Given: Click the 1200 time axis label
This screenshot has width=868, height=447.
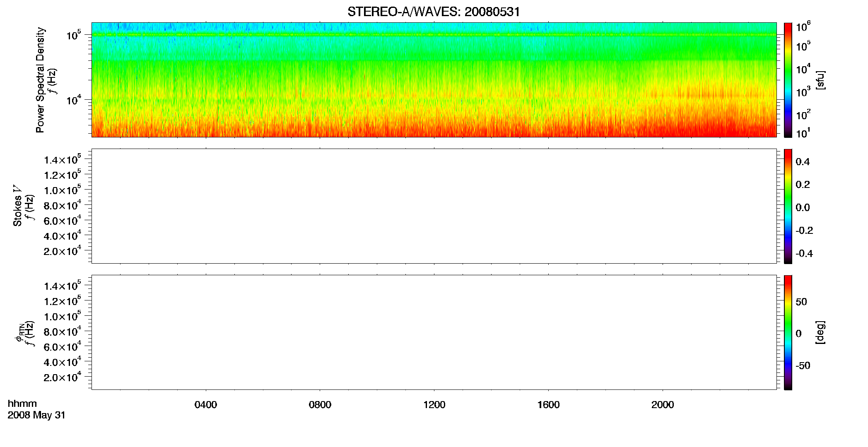Looking at the screenshot, I should coord(434,405).
